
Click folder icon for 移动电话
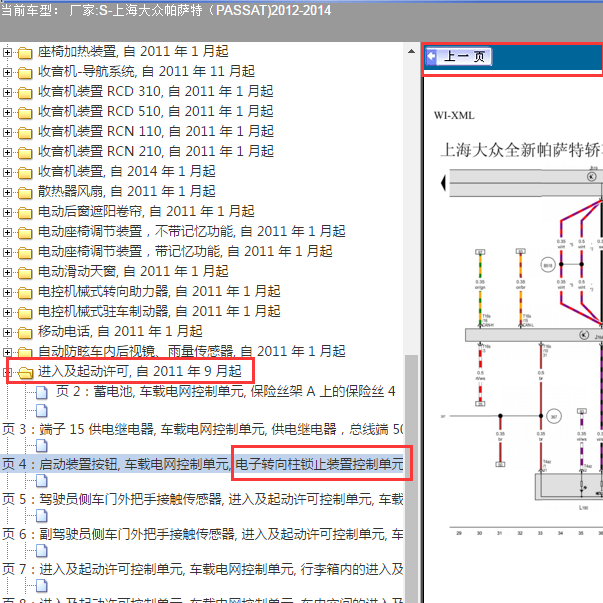(x=25, y=333)
